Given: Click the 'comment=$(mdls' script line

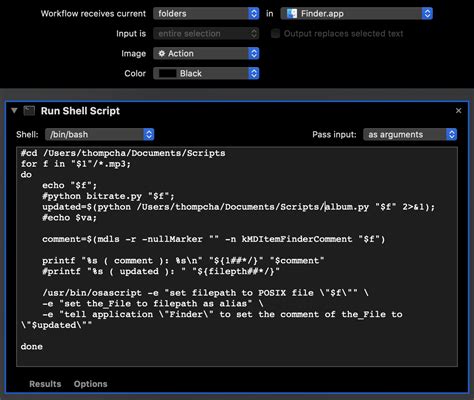Looking at the screenshot, I should click(214, 239).
